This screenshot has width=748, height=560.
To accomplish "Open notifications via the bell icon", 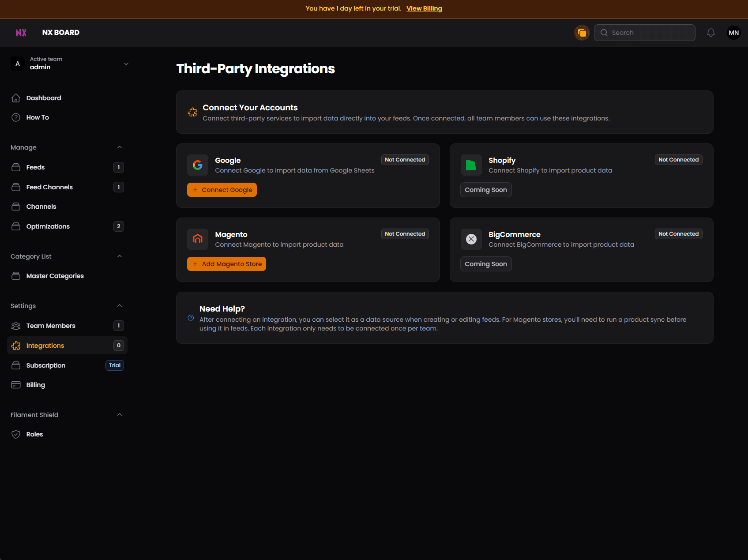I will point(711,32).
